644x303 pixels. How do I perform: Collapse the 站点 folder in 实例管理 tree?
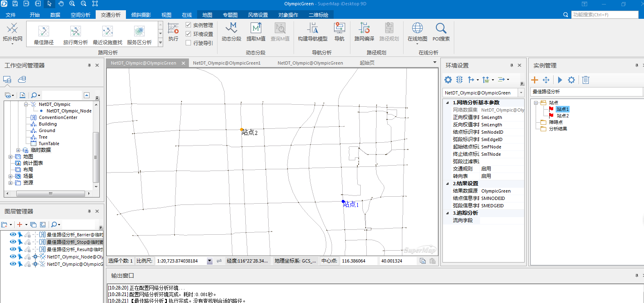[536, 103]
